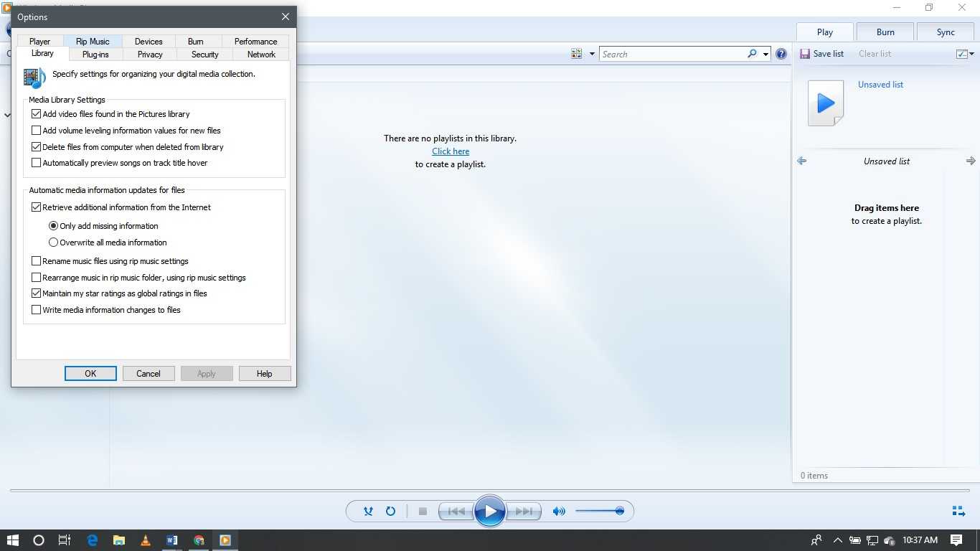Open Cortana search circle on taskbar
The height and width of the screenshot is (551, 980).
tap(39, 540)
